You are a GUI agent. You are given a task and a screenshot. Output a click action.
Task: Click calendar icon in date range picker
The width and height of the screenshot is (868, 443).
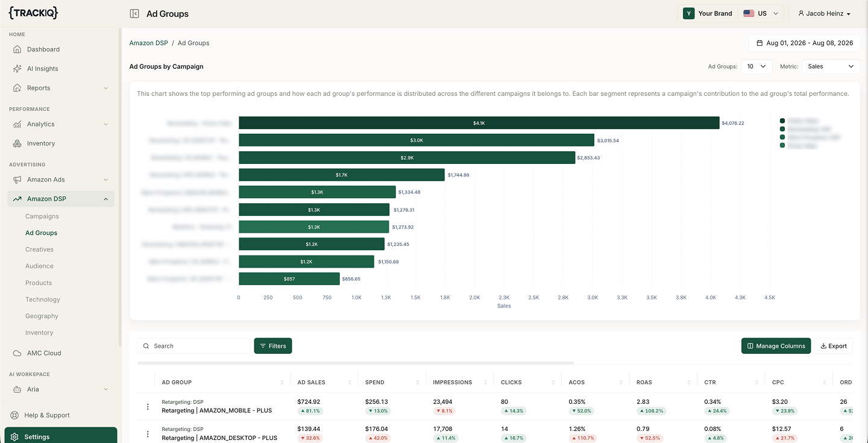[x=759, y=43]
